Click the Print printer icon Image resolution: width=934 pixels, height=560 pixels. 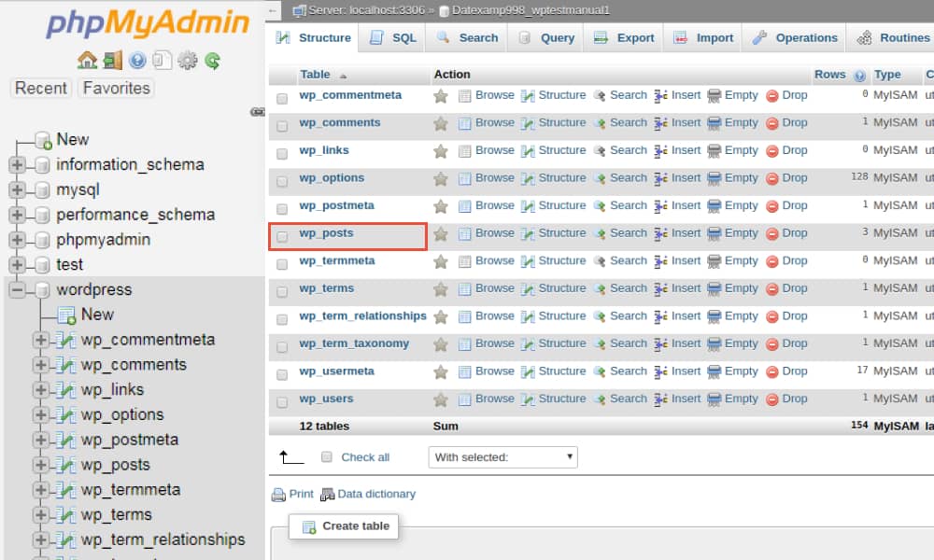point(278,495)
